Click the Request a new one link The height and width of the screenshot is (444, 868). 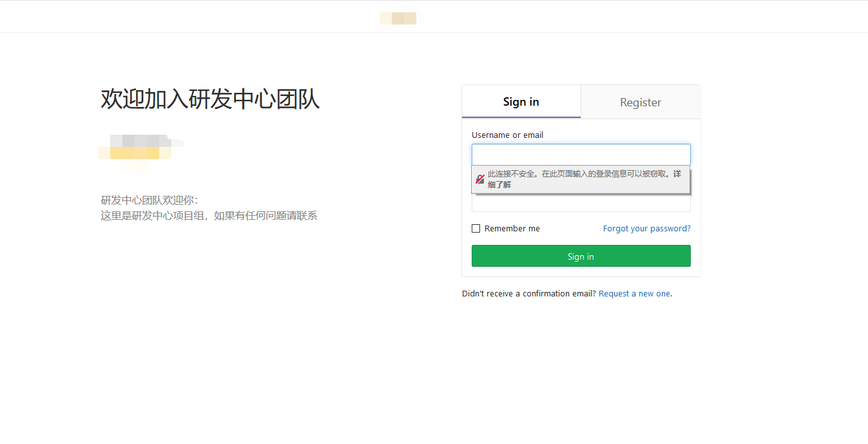[634, 294]
